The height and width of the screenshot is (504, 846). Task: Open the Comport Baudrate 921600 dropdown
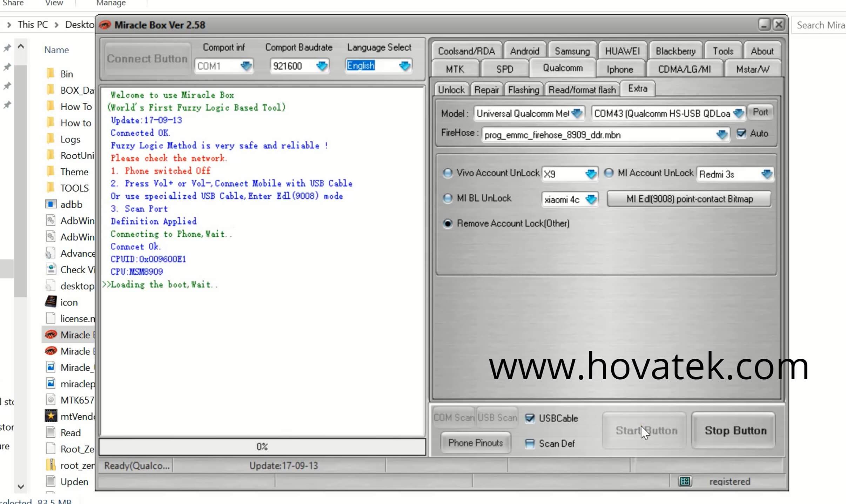pos(322,66)
